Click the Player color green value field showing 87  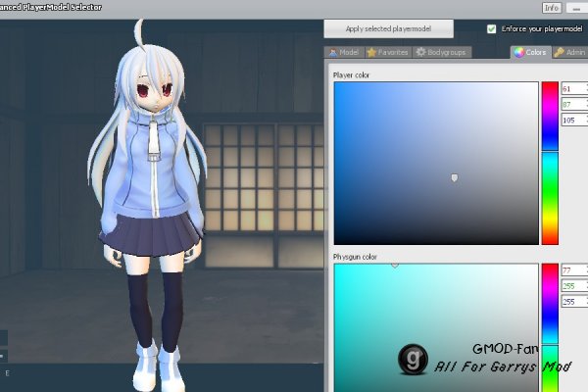coord(574,104)
